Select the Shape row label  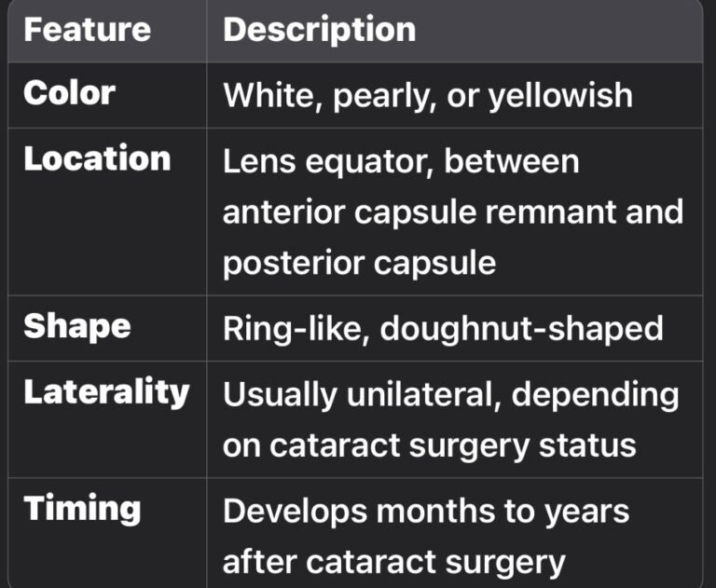click(77, 327)
